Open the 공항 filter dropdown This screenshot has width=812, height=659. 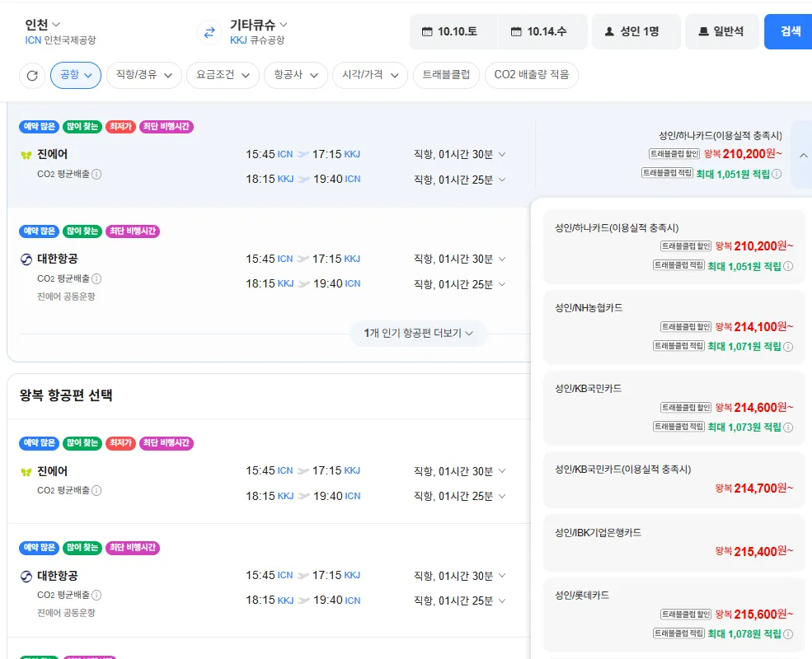coord(76,76)
